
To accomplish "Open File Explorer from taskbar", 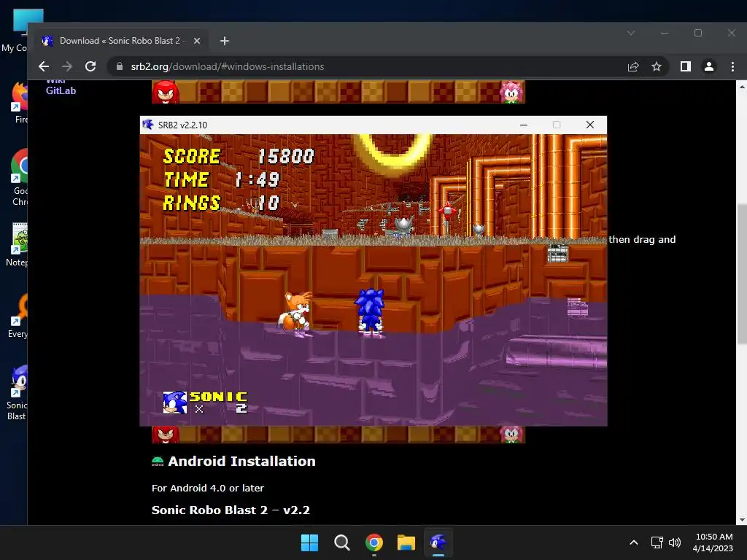I will tap(406, 542).
